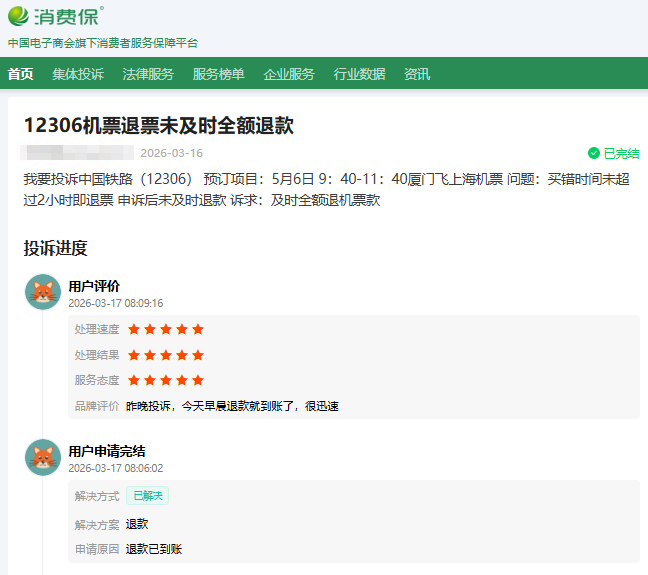
Task: Click the first star of 处理速度
Action: coord(134,329)
